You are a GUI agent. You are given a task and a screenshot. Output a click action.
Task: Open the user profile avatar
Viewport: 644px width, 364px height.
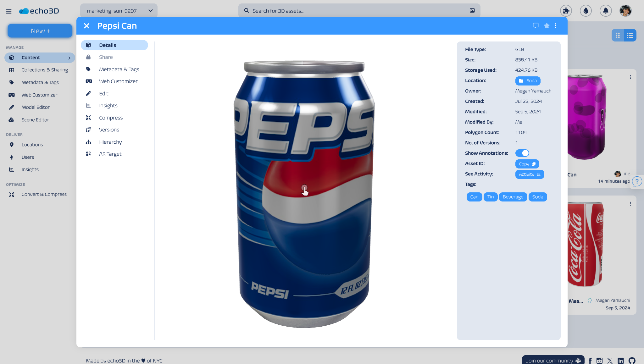click(x=625, y=11)
